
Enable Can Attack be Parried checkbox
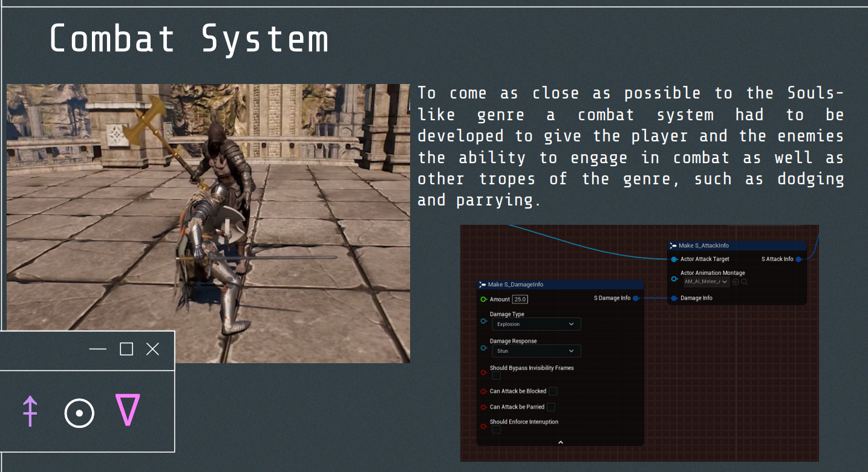click(550, 407)
